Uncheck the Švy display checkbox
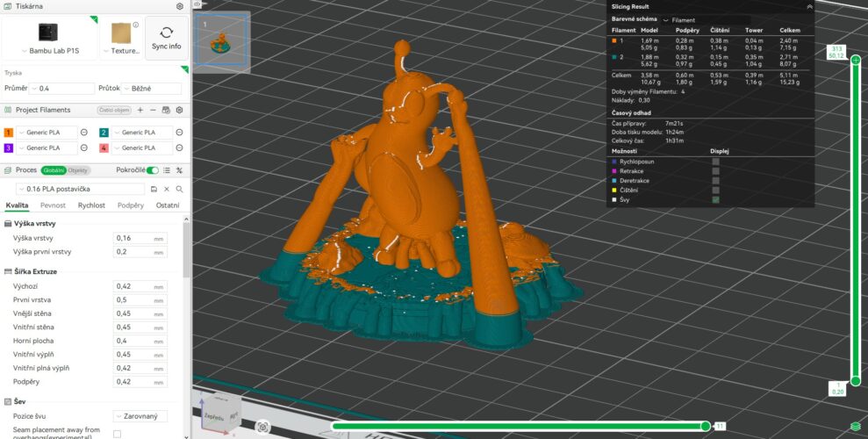Viewport: 868px width, 439px height. pos(716,199)
